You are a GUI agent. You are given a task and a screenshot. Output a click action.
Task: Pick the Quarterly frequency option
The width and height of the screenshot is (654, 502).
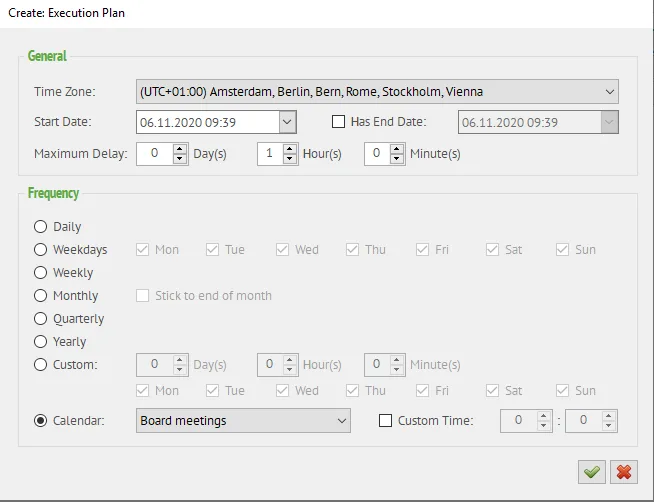pyautogui.click(x=40, y=319)
